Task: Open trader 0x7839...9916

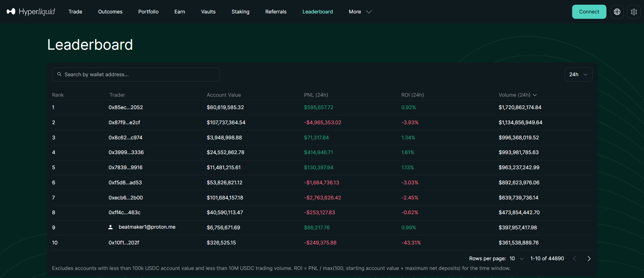Action: (125, 168)
